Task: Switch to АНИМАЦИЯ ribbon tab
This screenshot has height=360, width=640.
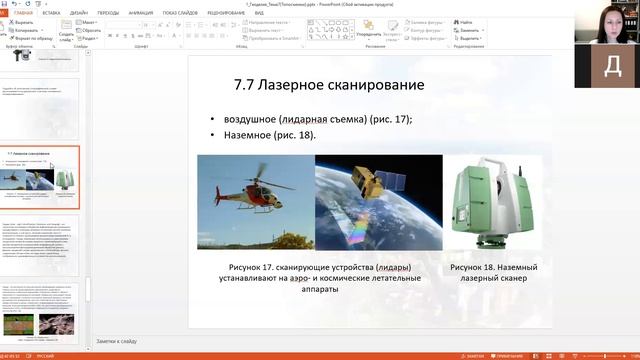Action: point(141,13)
